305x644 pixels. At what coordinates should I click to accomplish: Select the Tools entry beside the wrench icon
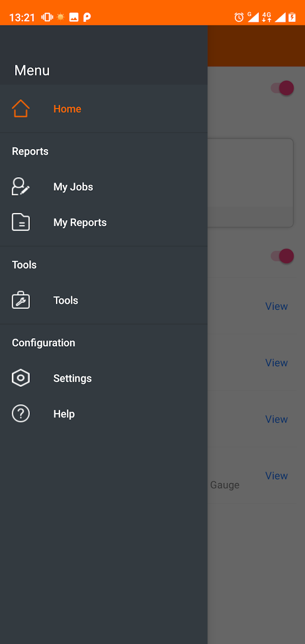coord(66,301)
